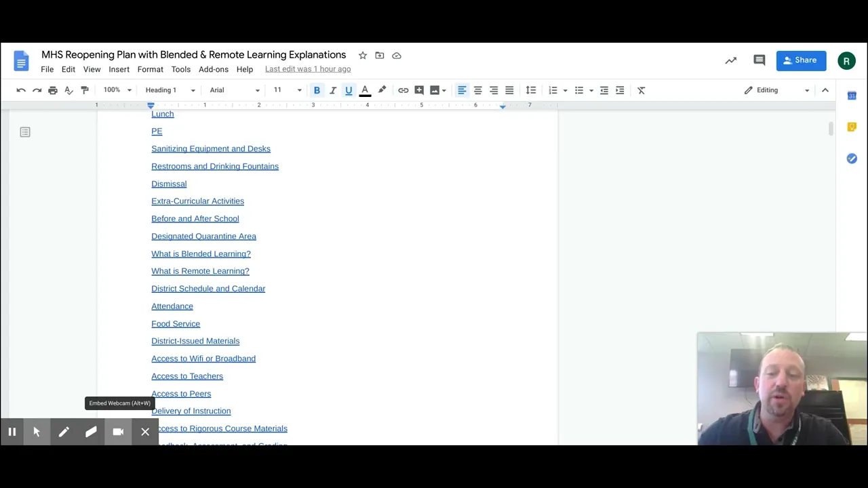Open the insert image dropdown arrow
Viewport: 868px width, 488px height.
click(x=444, y=90)
